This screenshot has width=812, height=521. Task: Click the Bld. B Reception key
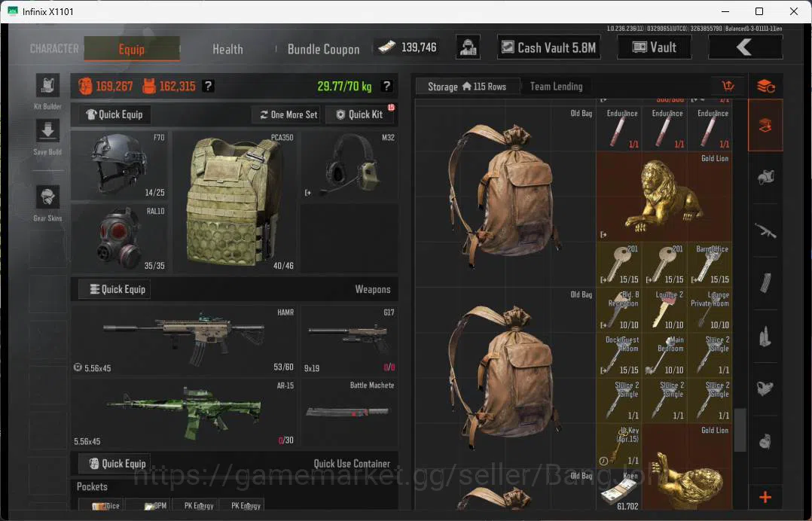point(619,309)
